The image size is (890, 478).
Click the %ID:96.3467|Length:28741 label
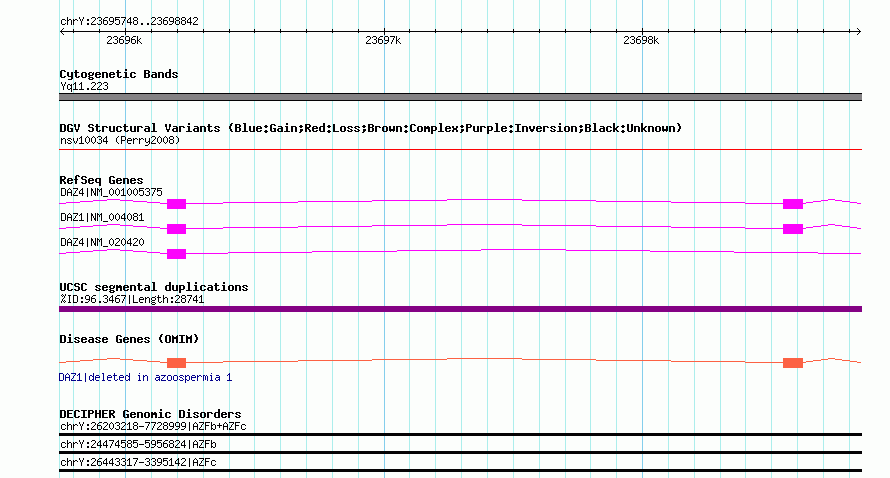pos(132,299)
